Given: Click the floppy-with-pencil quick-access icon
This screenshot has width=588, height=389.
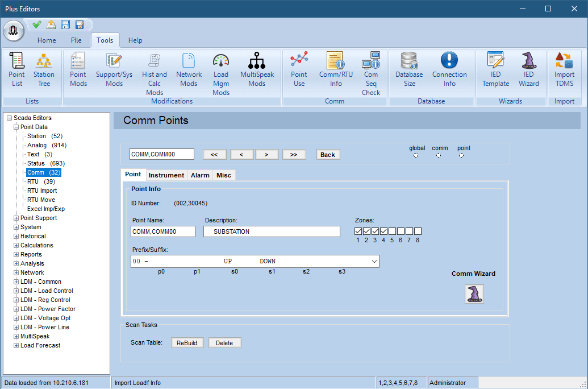Looking at the screenshot, I should click(x=80, y=25).
